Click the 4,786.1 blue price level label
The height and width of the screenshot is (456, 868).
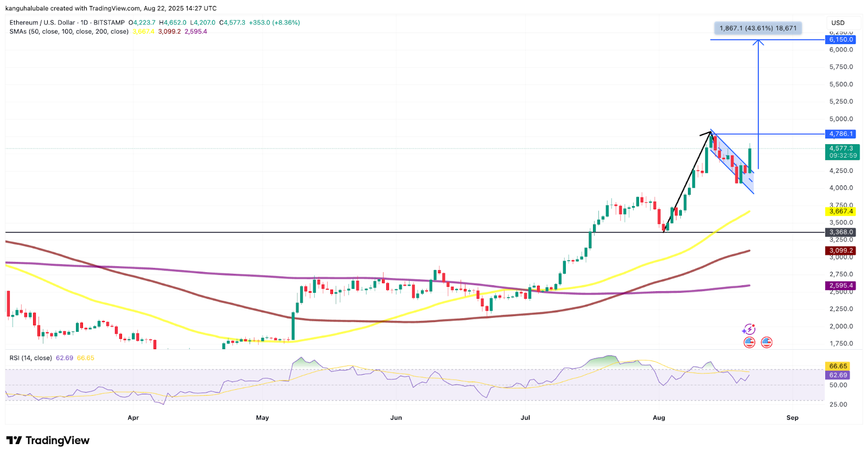[840, 134]
